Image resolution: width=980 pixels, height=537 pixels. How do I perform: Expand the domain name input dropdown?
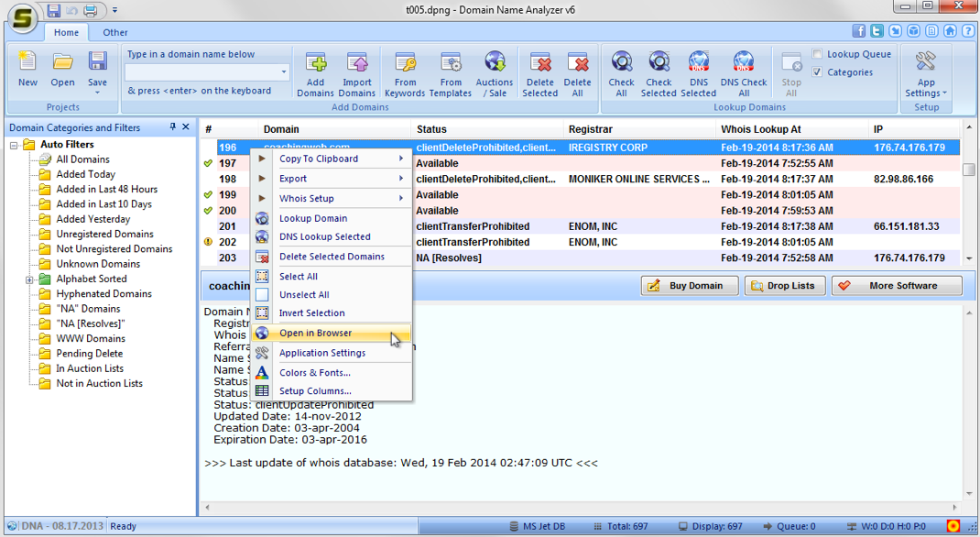(284, 71)
